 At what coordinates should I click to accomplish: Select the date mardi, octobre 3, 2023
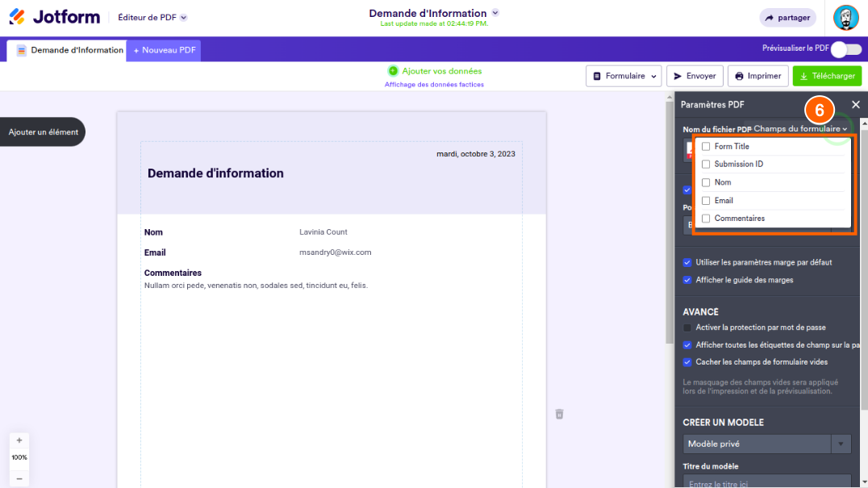(x=475, y=154)
